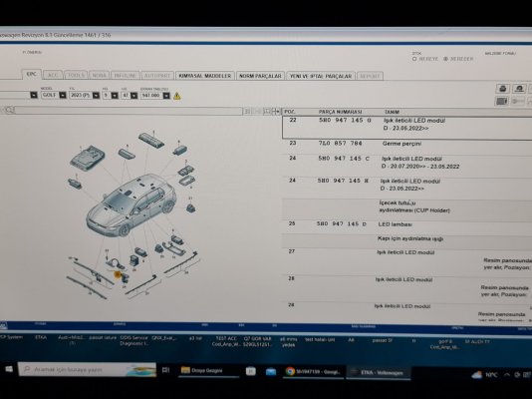Select part 7L0 857 784 Germe perçini
Screen dimensions: 532x399
(x=406, y=144)
